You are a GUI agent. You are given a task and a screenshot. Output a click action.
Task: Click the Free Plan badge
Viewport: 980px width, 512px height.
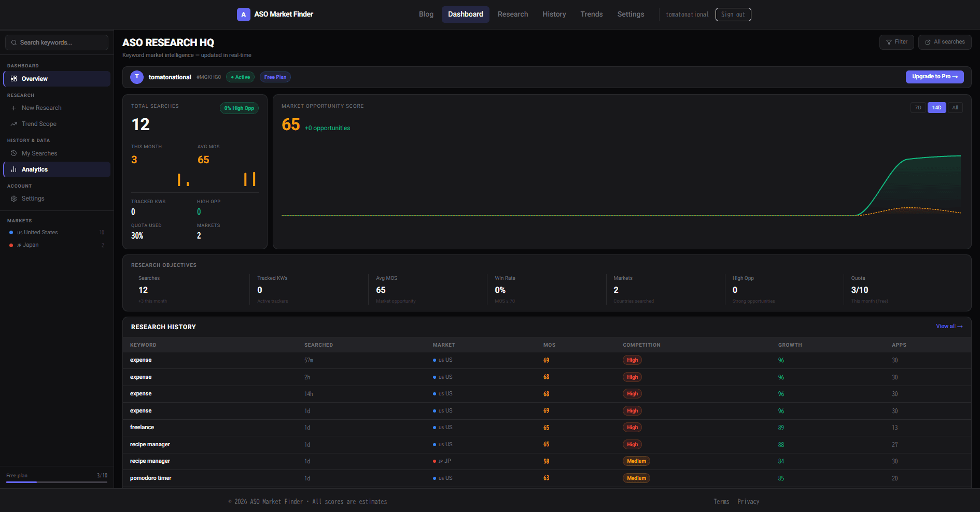click(x=275, y=77)
